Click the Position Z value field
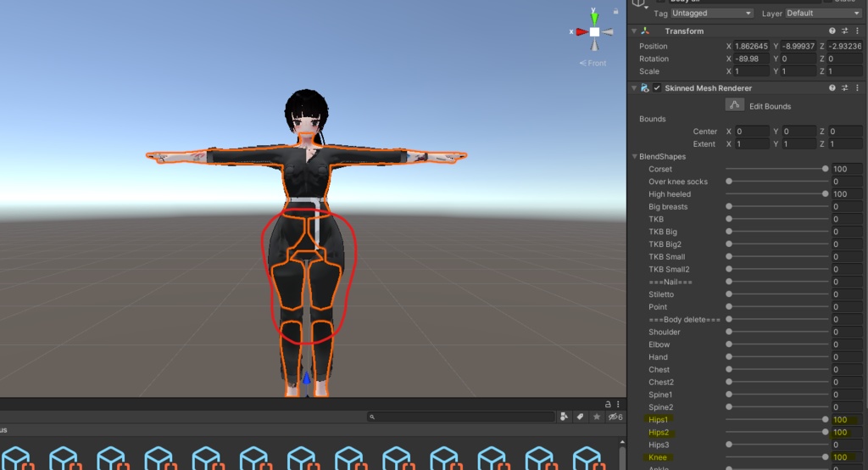Image resolution: width=868 pixels, height=470 pixels. click(845, 46)
